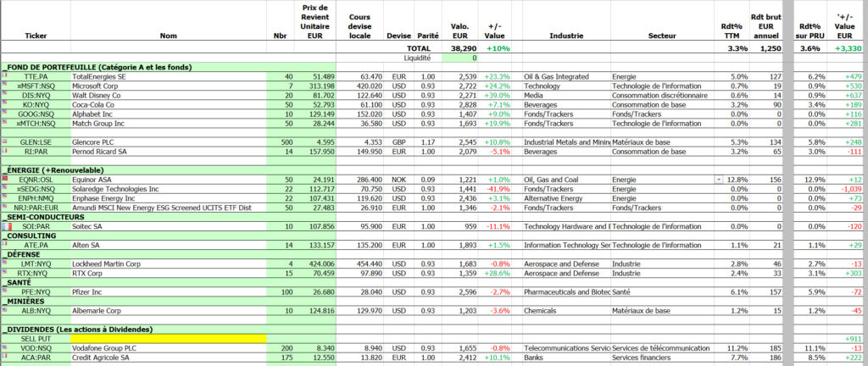
Task: Select the Liquidité label cell
Action: point(417,58)
